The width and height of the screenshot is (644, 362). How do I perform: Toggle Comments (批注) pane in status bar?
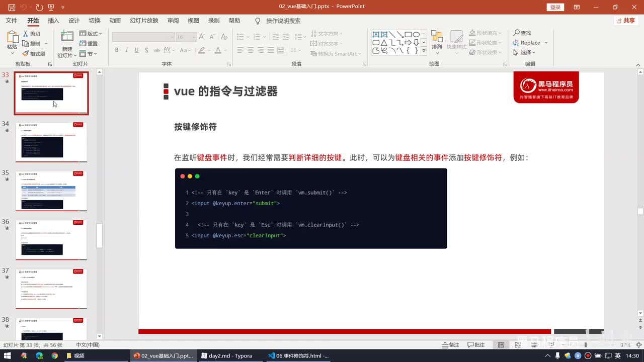(x=476, y=345)
